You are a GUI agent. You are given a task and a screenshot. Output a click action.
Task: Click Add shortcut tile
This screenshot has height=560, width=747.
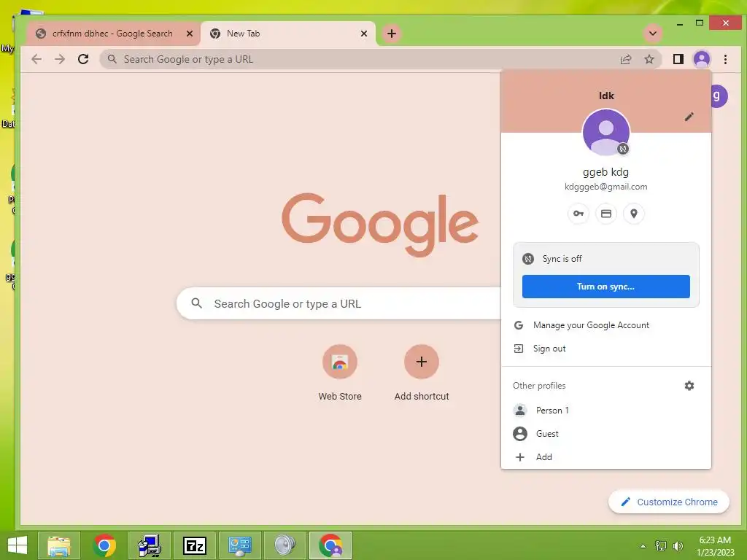tap(422, 373)
